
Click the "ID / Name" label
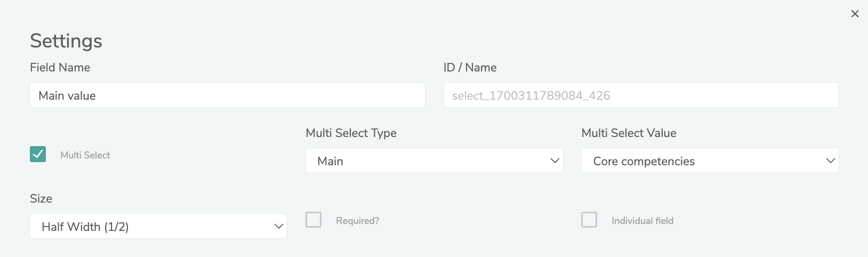pyautogui.click(x=470, y=68)
